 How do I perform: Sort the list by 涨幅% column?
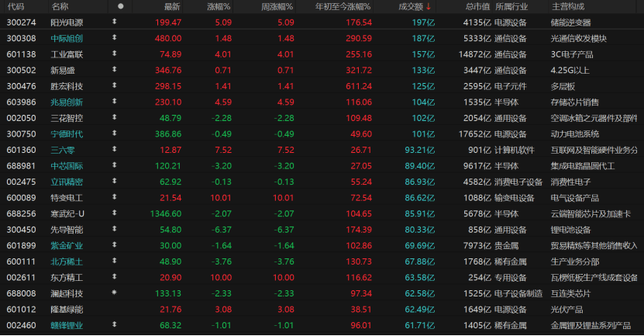219,6
